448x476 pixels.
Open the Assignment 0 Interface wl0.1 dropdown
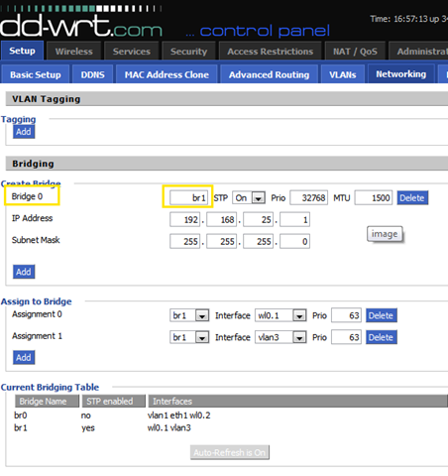pyautogui.click(x=280, y=315)
